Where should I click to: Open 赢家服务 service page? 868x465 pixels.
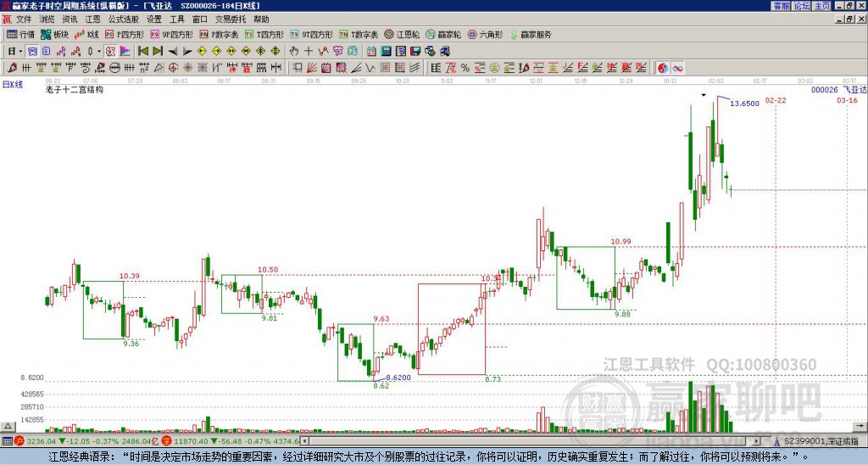coord(531,34)
